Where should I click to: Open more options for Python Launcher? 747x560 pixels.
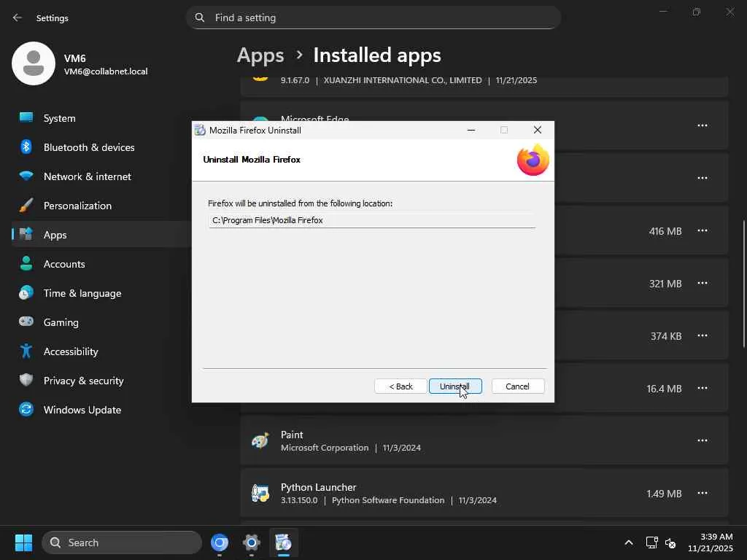click(x=702, y=494)
